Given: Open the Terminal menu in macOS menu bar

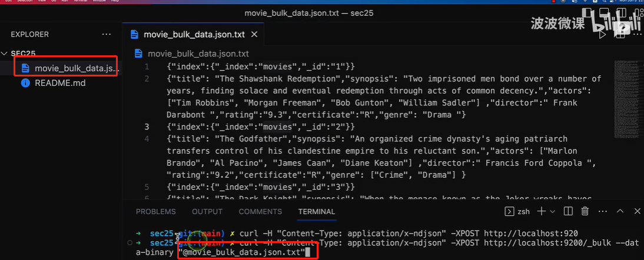Looking at the screenshot, I should [x=81, y=1].
